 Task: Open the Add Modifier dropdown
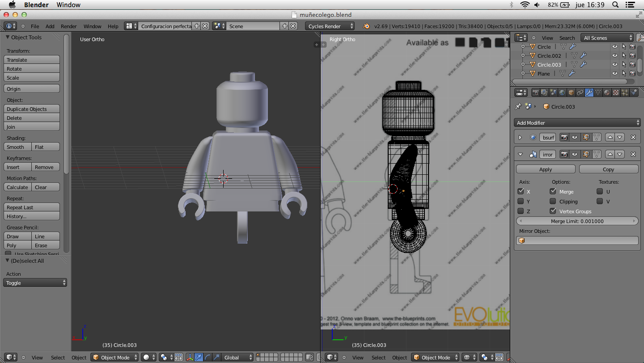[x=577, y=122]
